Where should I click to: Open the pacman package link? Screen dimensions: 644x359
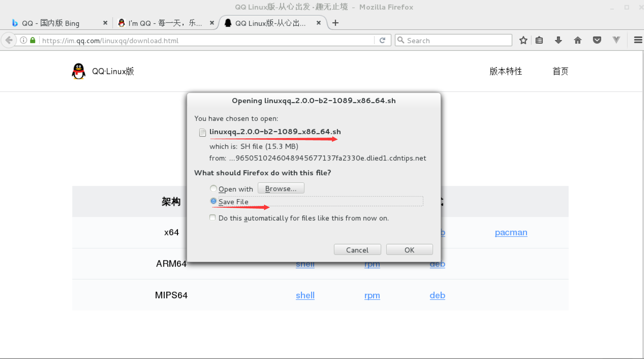(x=511, y=232)
